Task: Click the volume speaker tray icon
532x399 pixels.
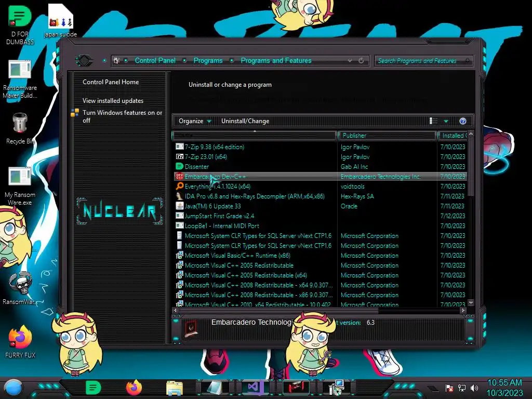Action: tap(474, 388)
